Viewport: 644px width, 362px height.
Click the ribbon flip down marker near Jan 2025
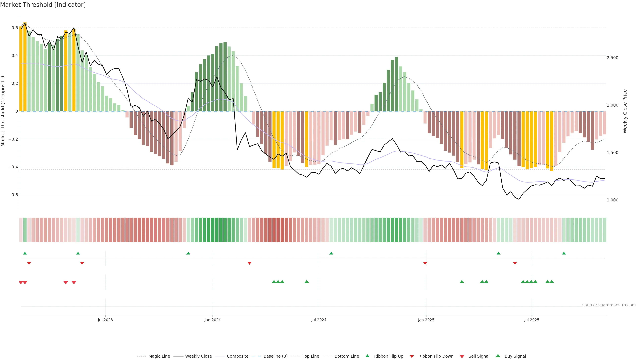(425, 263)
